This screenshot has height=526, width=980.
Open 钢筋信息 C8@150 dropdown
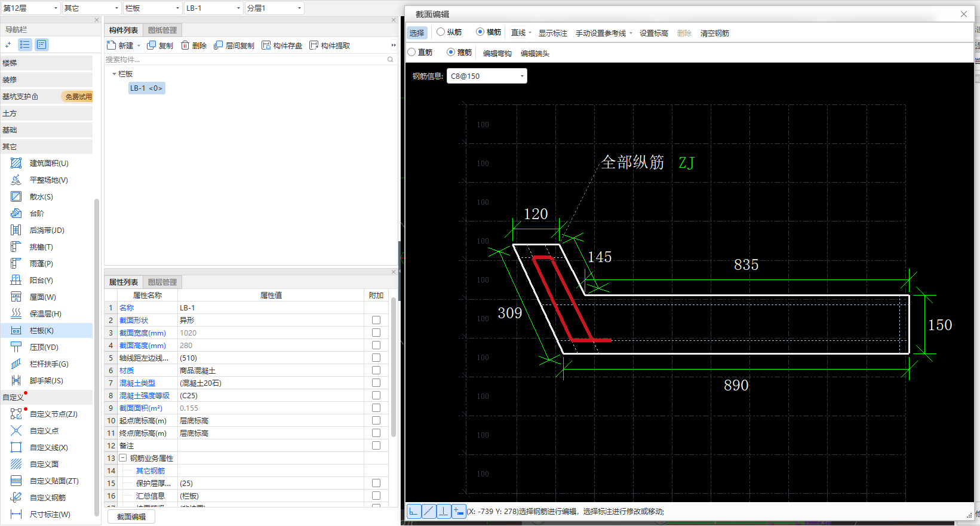coord(487,76)
